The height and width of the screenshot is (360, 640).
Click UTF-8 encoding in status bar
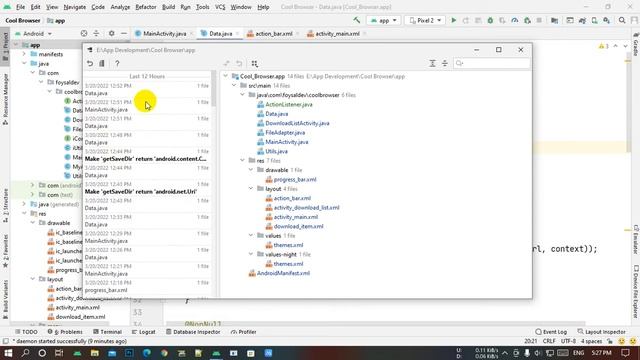click(568, 341)
